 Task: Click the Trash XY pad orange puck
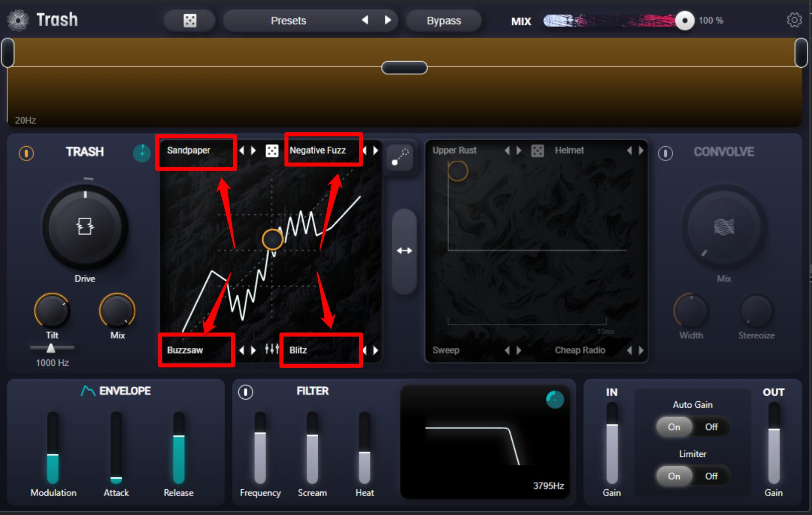[x=272, y=240]
